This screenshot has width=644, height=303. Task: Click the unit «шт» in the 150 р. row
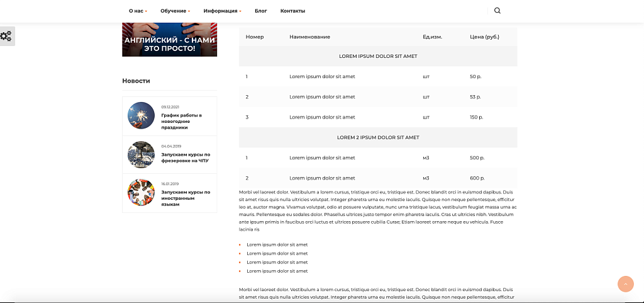[x=426, y=117]
